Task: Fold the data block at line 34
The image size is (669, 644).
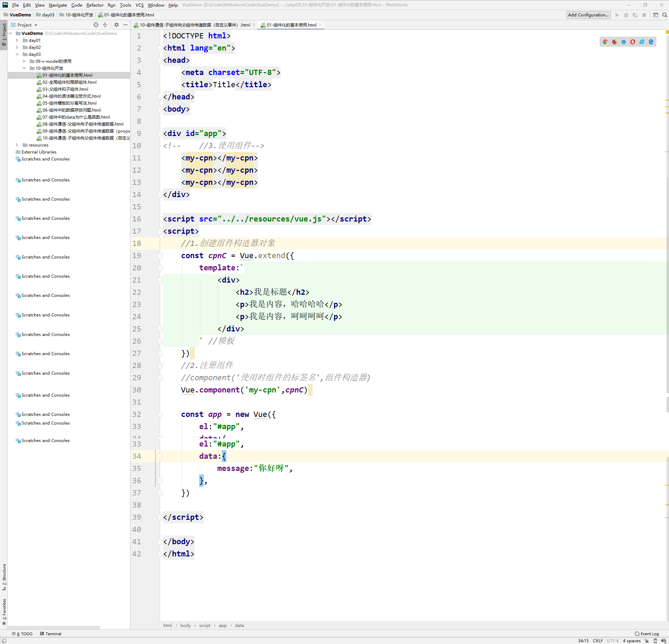Action: coord(160,456)
